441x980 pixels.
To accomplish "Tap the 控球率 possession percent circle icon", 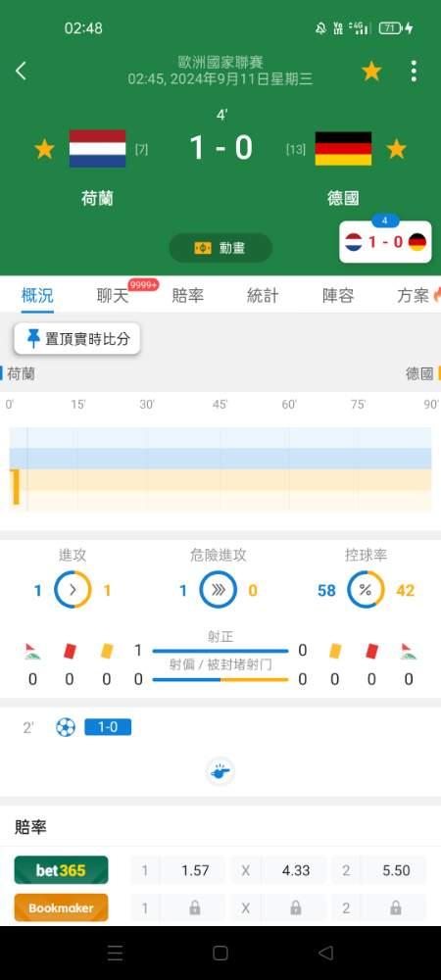I will pyautogui.click(x=366, y=590).
